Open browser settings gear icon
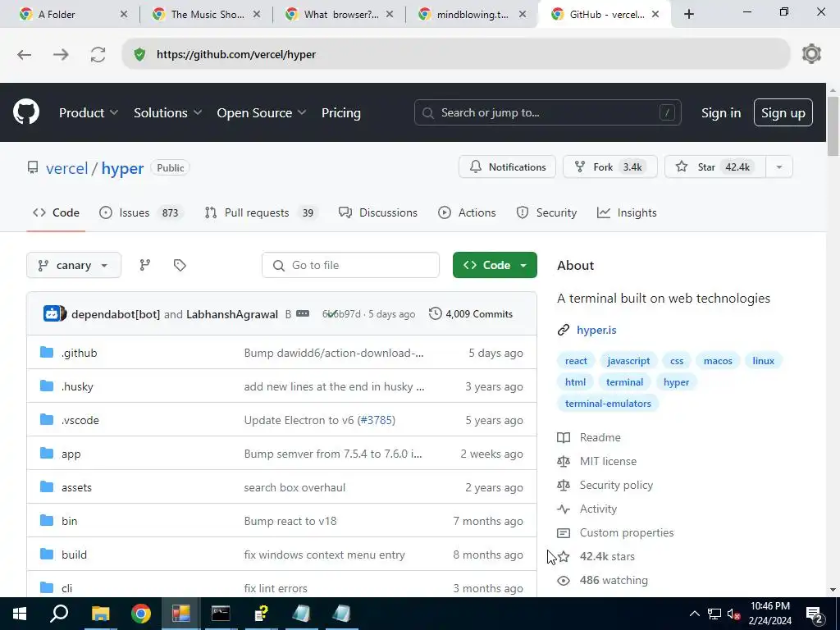This screenshot has height=630, width=840. point(811,54)
